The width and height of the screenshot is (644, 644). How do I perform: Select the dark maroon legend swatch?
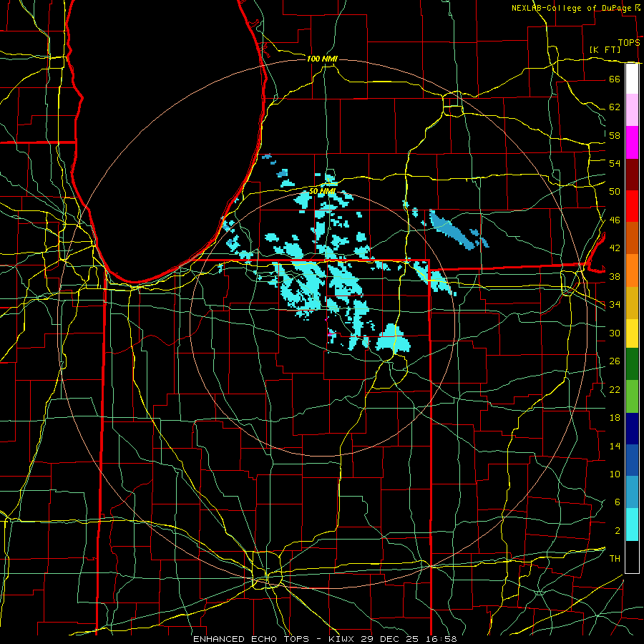(632, 175)
